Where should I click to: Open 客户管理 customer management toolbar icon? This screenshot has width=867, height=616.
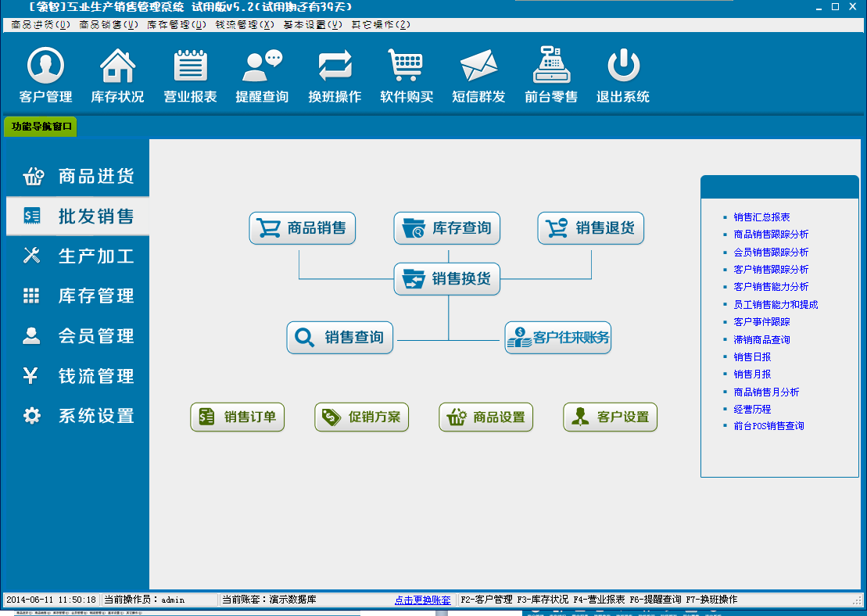(x=45, y=66)
